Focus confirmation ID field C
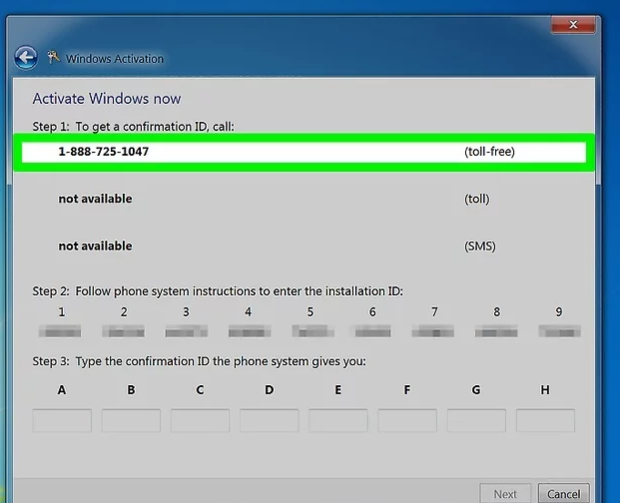The height and width of the screenshot is (503, 620). [200, 420]
